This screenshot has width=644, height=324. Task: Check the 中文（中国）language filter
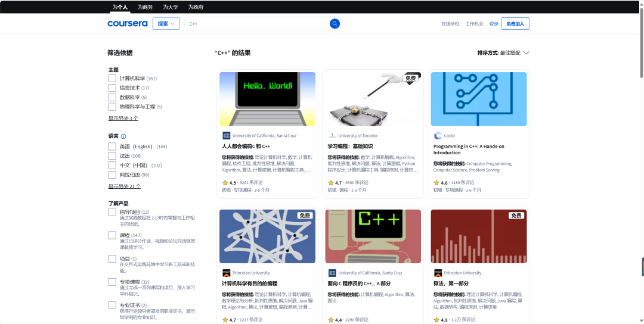[x=112, y=166]
